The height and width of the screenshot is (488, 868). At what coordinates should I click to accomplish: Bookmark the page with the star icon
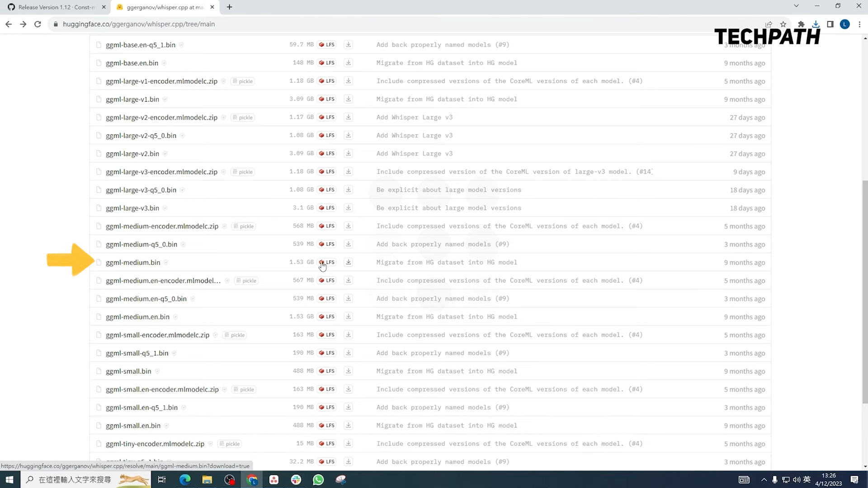783,24
